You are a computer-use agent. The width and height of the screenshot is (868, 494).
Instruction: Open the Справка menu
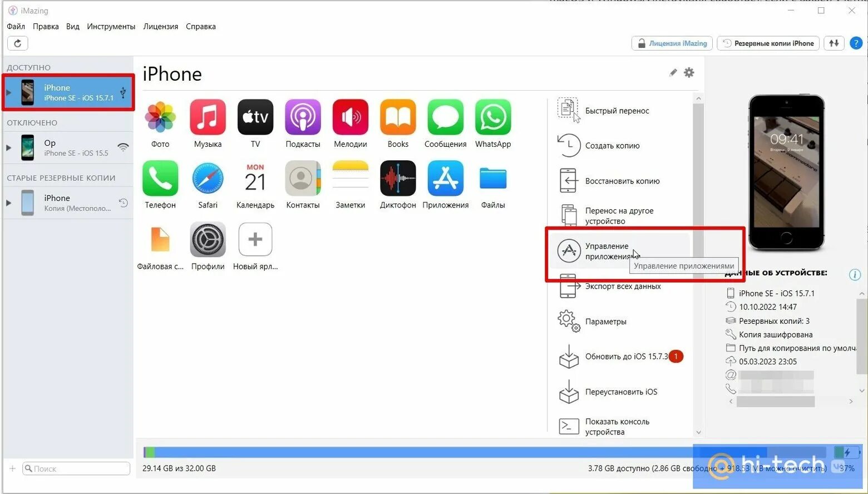tap(201, 27)
